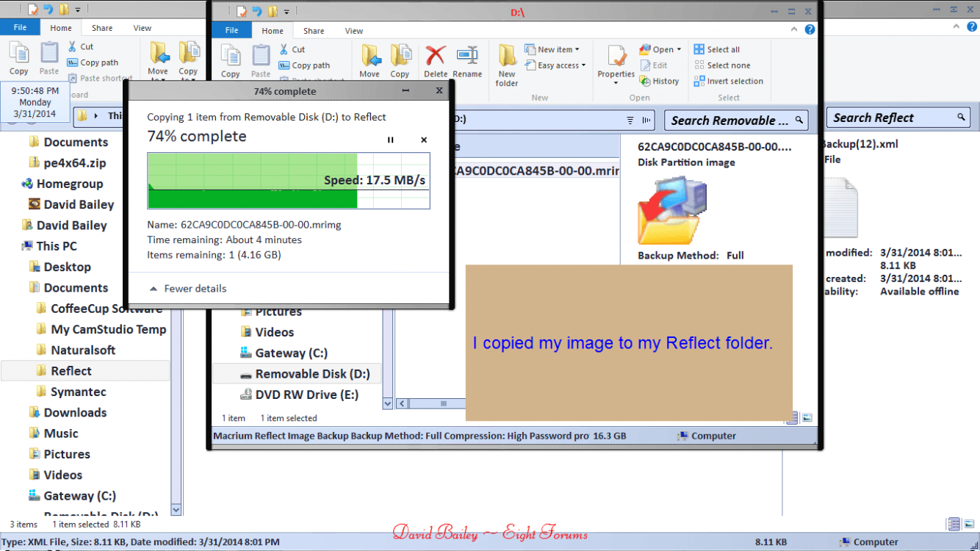Click Copy path in the D:\ window
Viewport: 980px width, 551px height.
[x=304, y=65]
